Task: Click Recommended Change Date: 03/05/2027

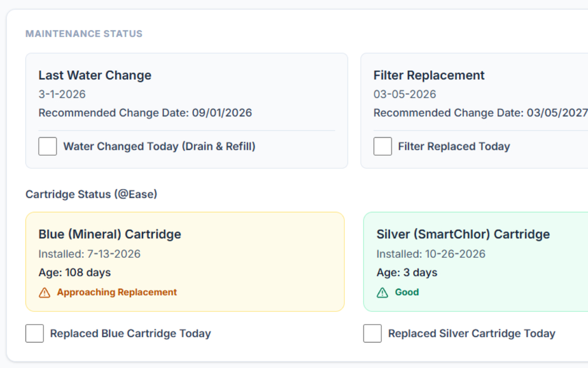Action: coord(480,113)
